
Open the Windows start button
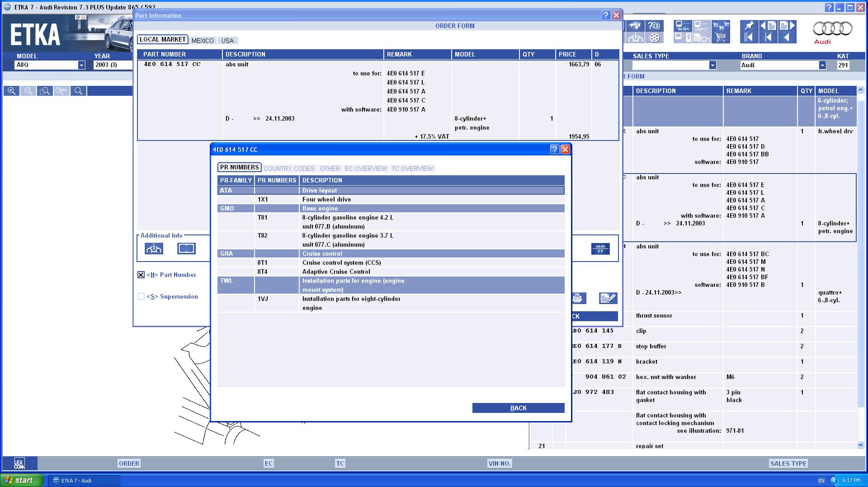pyautogui.click(x=22, y=480)
